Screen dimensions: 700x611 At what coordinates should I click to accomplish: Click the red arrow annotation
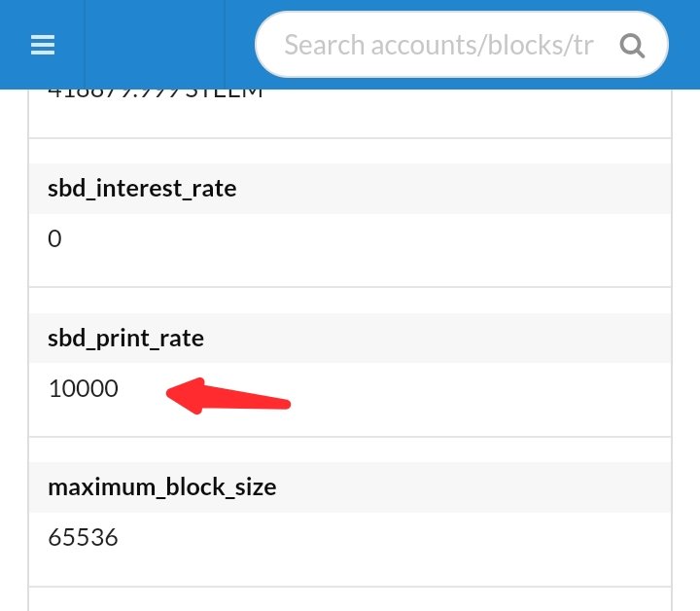click(228, 396)
